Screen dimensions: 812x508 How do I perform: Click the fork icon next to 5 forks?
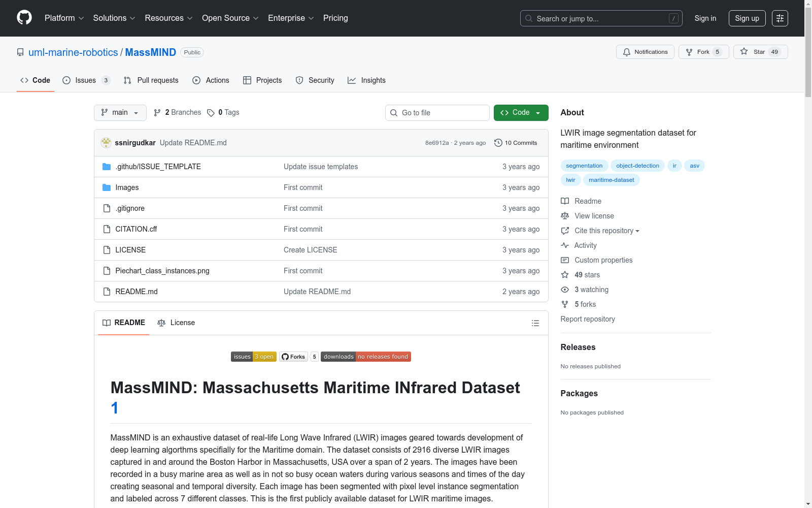[565, 304]
